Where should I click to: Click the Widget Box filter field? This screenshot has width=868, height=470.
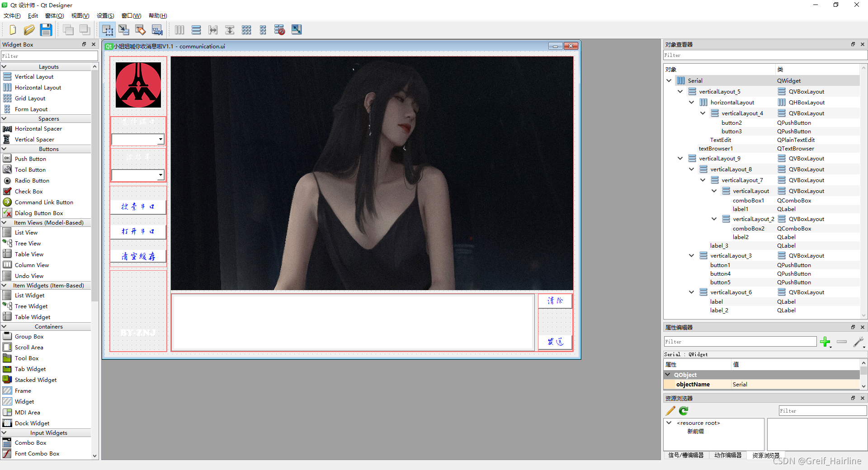click(49, 56)
